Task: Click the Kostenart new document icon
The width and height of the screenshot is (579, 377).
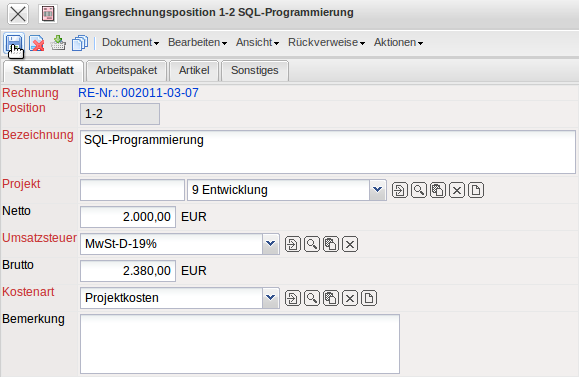Action: point(369,298)
